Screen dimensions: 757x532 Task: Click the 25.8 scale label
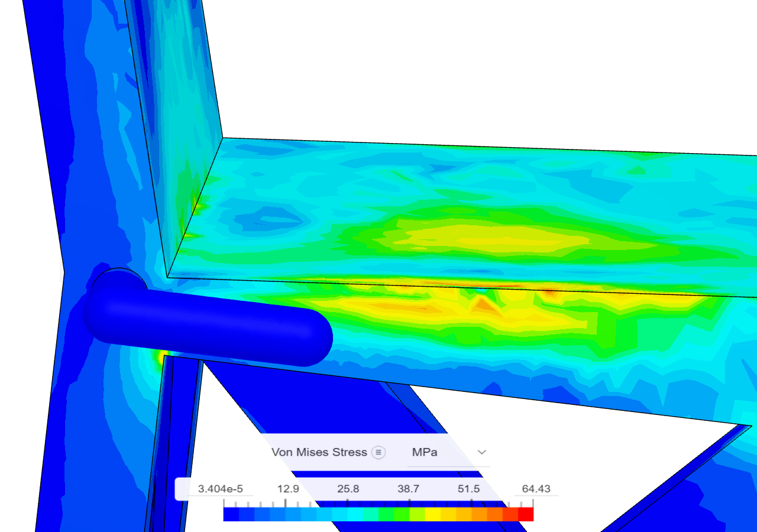pyautogui.click(x=348, y=489)
